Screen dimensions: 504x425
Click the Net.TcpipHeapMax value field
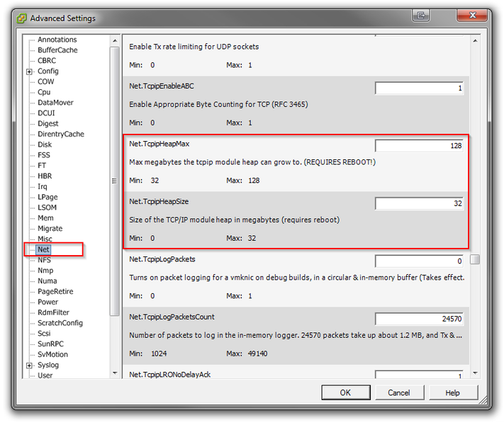pyautogui.click(x=419, y=145)
